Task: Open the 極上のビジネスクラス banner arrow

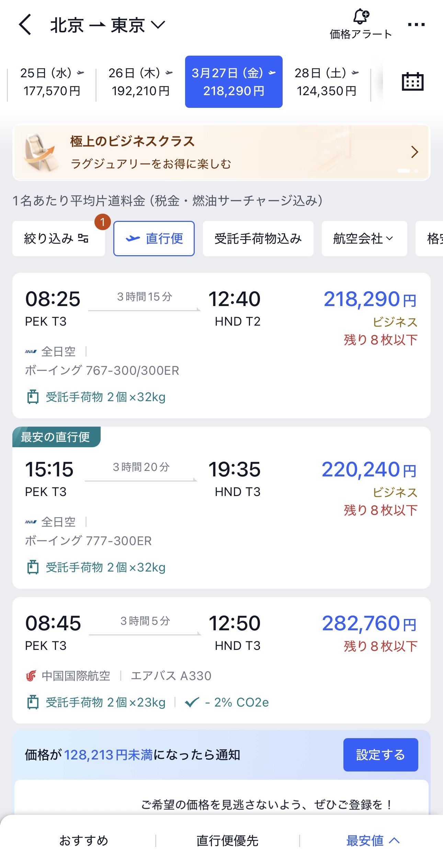Action: click(x=414, y=152)
